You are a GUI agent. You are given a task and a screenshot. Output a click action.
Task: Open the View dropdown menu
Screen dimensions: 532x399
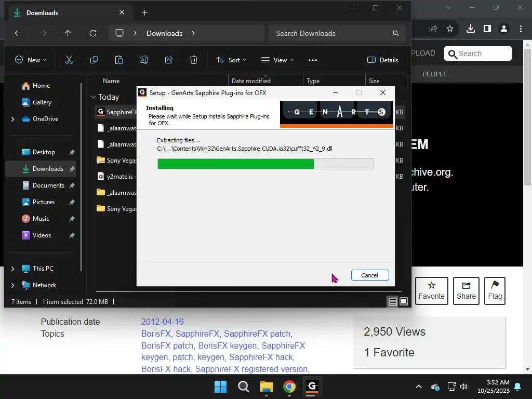(x=277, y=60)
